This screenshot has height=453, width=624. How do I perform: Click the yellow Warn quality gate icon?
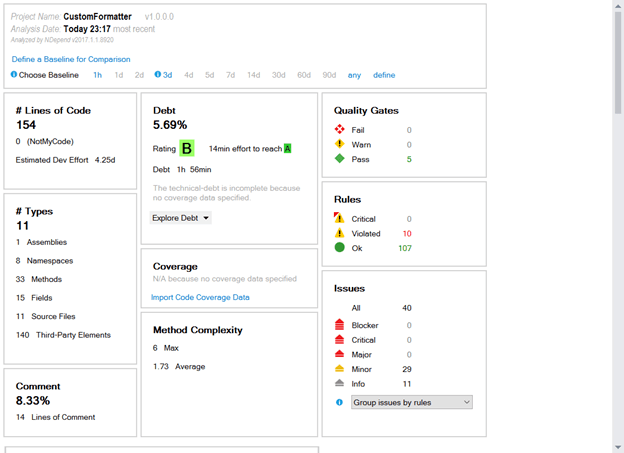[x=340, y=144]
